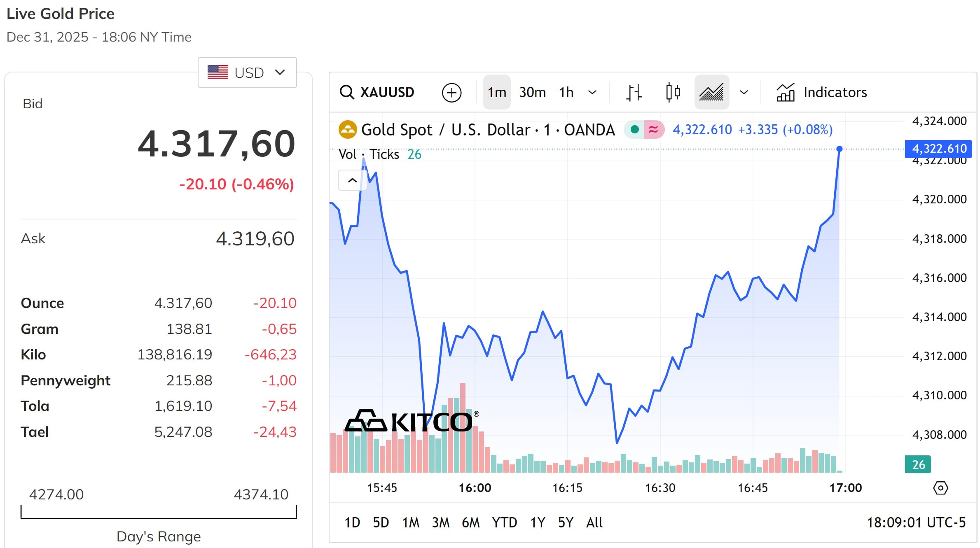Expand the chart style dropdown chevron
This screenshot has height=548, width=980.
tap(744, 92)
